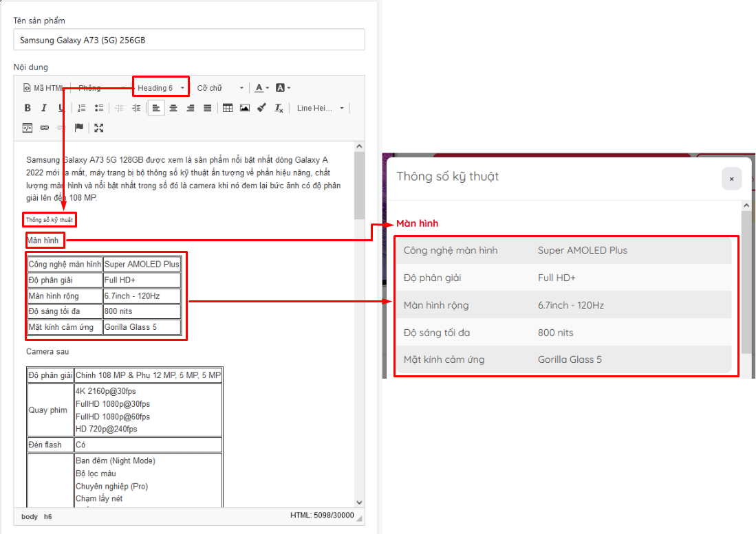Open the text color picker

coord(262,88)
